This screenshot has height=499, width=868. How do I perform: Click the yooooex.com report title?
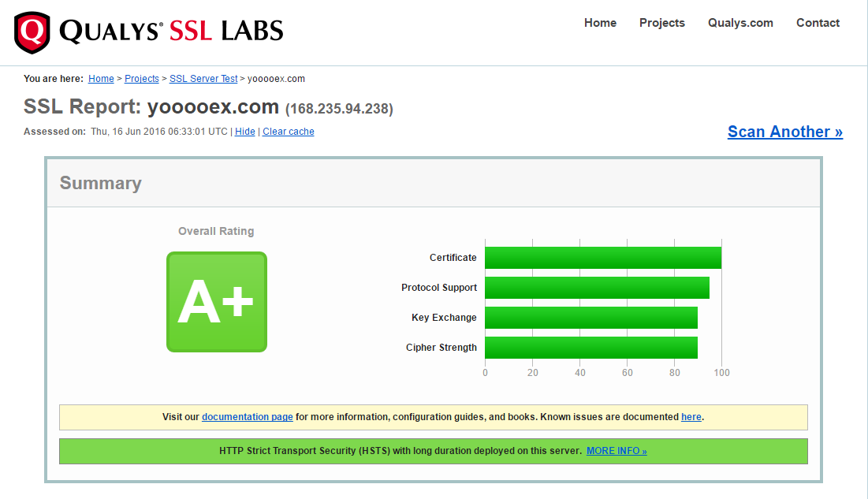(x=214, y=106)
